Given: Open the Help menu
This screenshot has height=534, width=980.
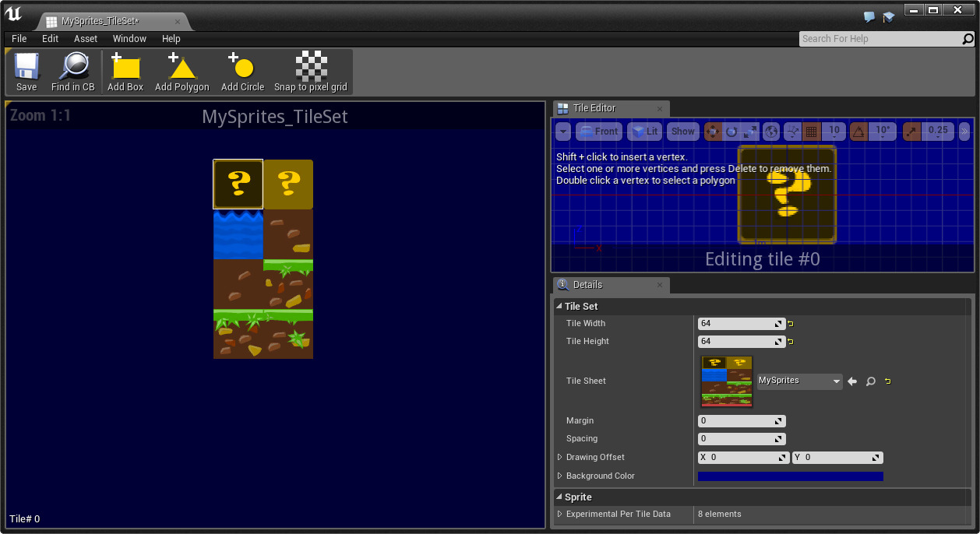Looking at the screenshot, I should point(171,38).
